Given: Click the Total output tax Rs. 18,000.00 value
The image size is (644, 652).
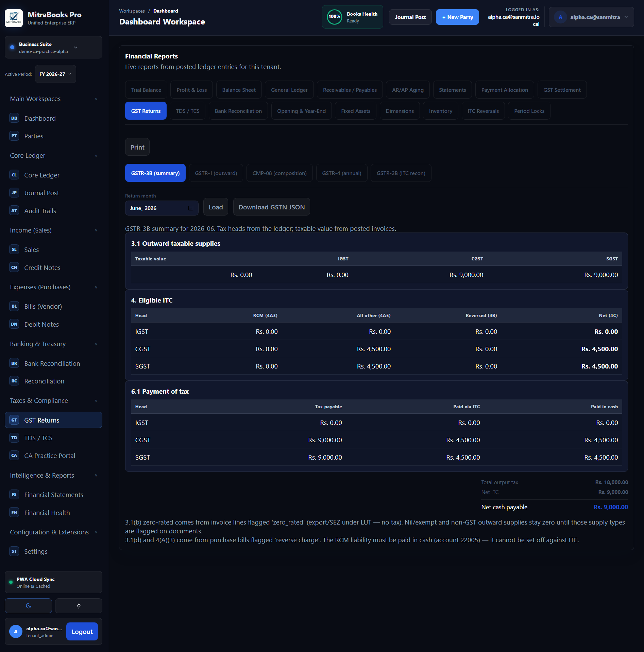Looking at the screenshot, I should (x=611, y=482).
